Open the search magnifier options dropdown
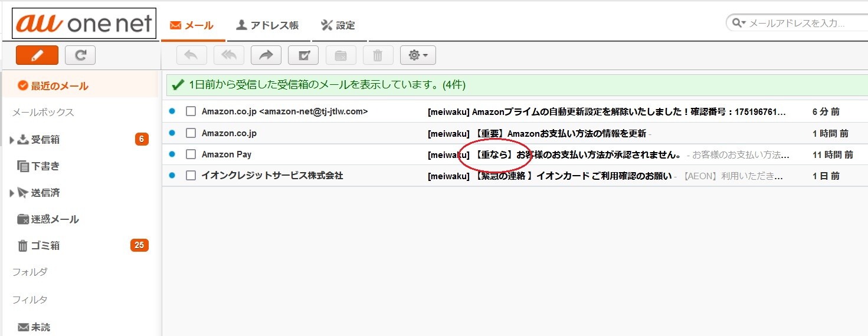 click(x=739, y=23)
